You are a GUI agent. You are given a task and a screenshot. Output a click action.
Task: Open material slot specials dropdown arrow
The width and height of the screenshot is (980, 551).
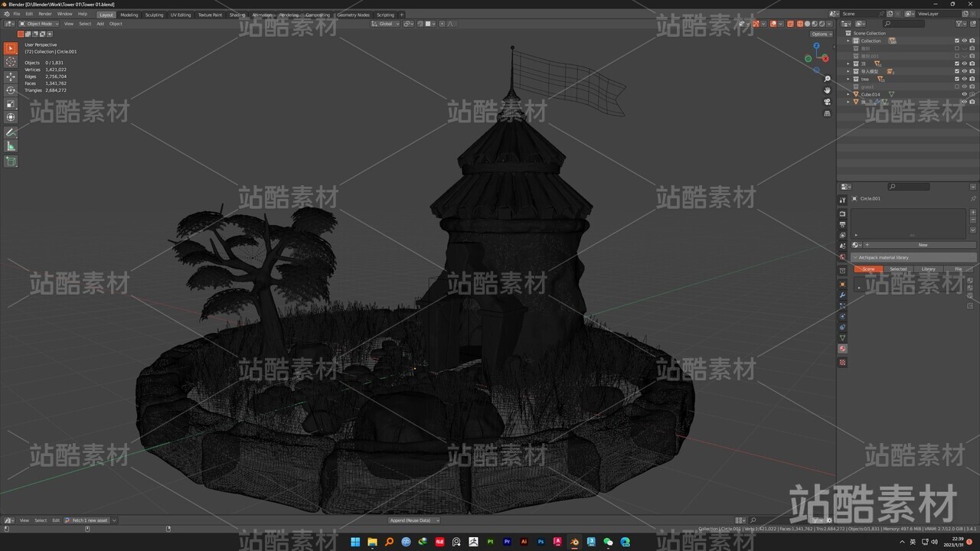[x=972, y=229]
